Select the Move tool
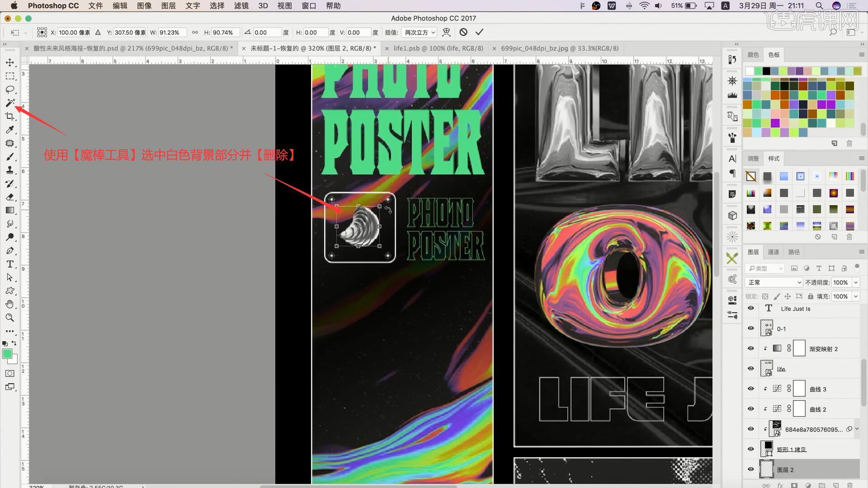The height and width of the screenshot is (488, 868). [x=10, y=62]
